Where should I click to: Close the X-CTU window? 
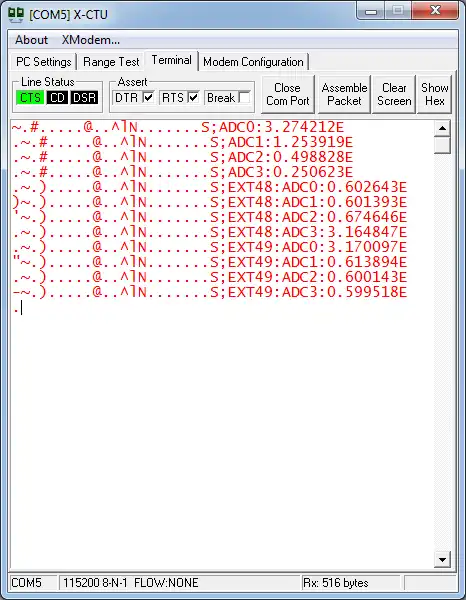(x=435, y=11)
